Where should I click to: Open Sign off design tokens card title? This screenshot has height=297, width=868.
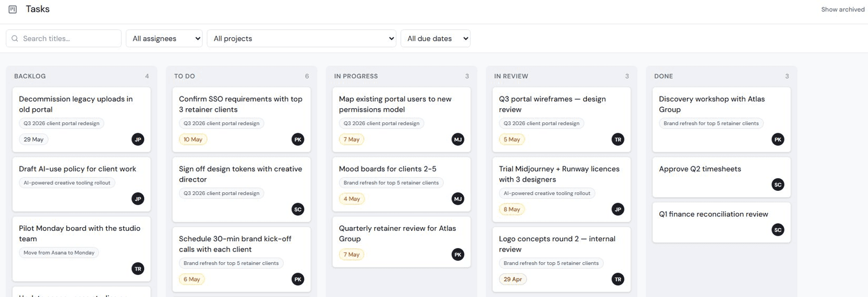240,174
